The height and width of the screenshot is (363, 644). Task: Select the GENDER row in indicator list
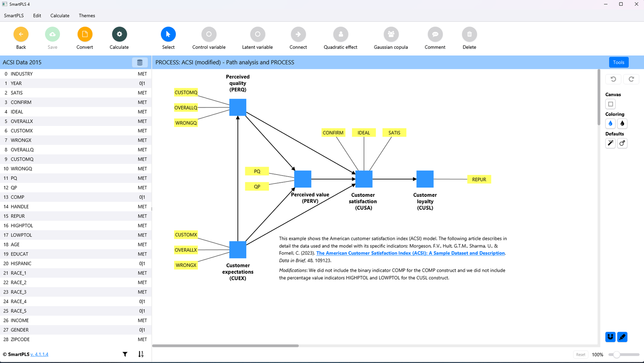point(76,330)
